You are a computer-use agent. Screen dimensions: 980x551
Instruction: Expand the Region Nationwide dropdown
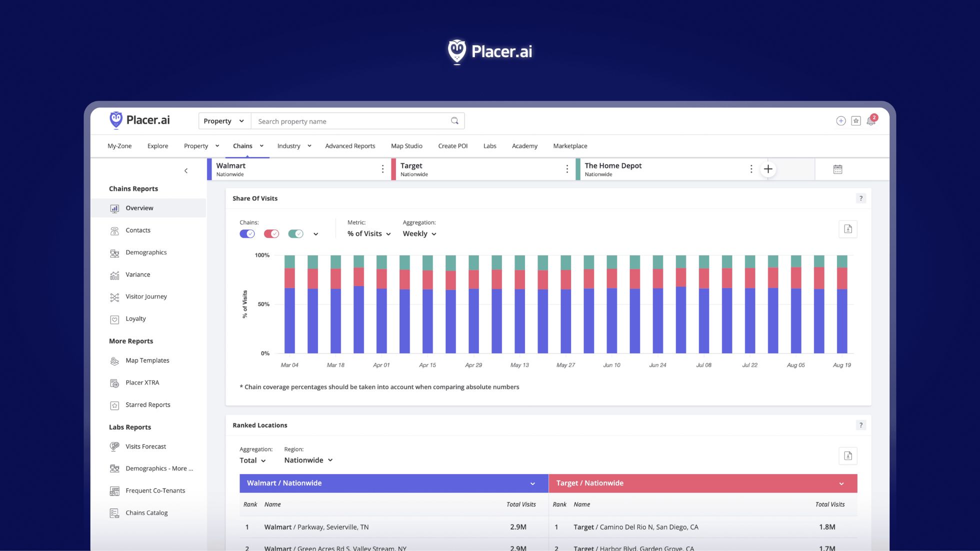(x=308, y=460)
